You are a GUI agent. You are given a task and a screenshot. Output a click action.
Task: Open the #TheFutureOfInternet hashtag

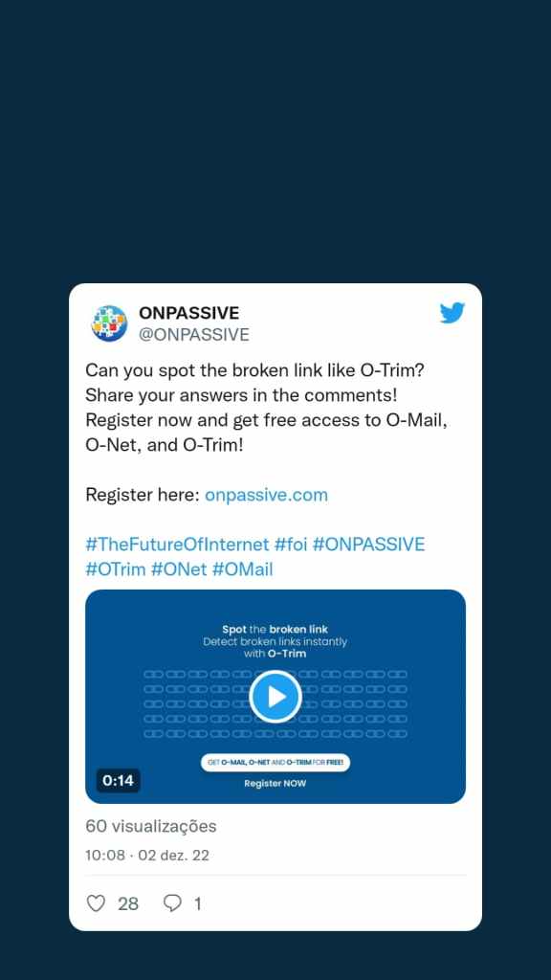(177, 545)
